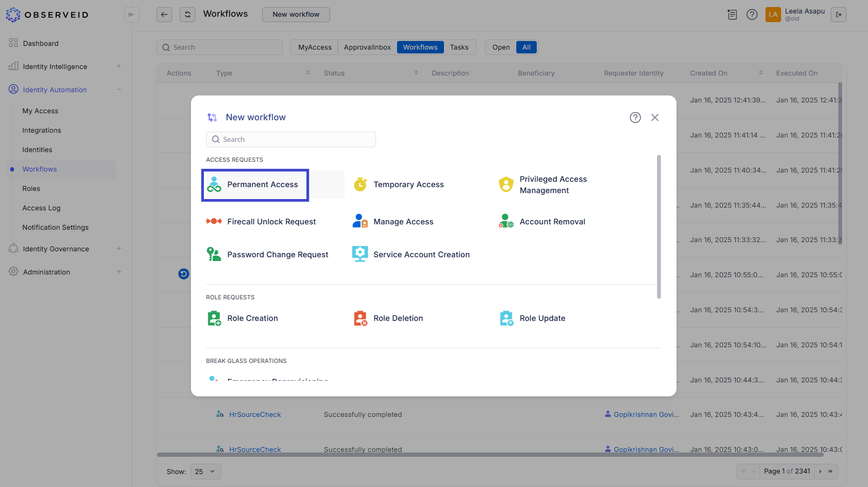Toggle the Open filter button

(501, 47)
